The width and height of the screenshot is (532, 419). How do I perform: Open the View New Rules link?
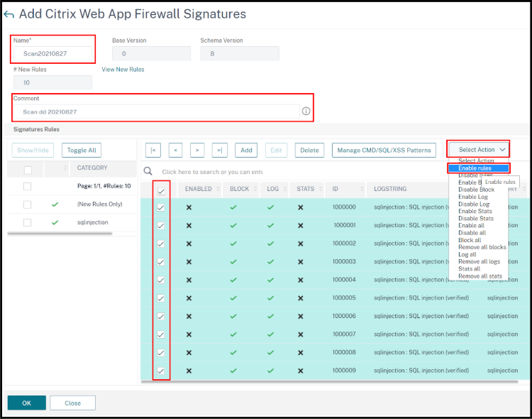123,70
